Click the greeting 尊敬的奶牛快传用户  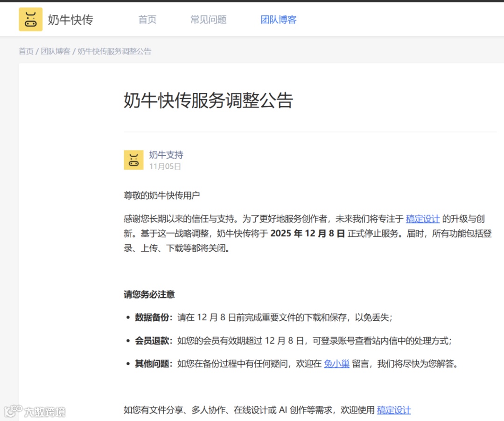[161, 195]
